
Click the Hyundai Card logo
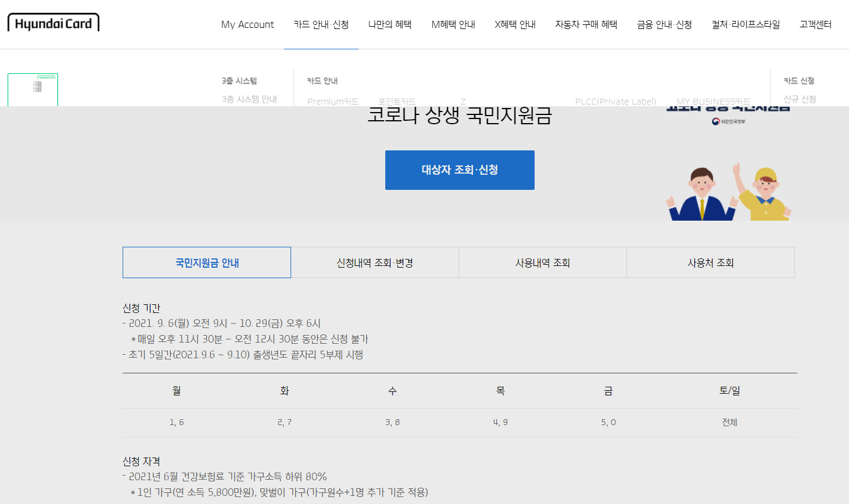pyautogui.click(x=53, y=22)
